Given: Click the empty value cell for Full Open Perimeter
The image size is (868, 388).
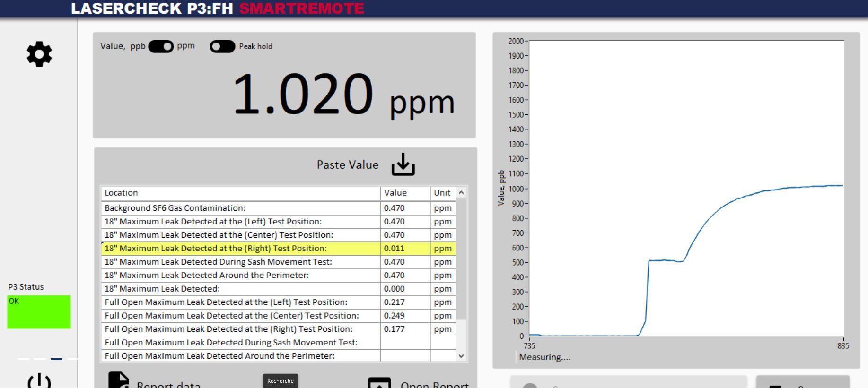Looking at the screenshot, I should coord(405,356).
